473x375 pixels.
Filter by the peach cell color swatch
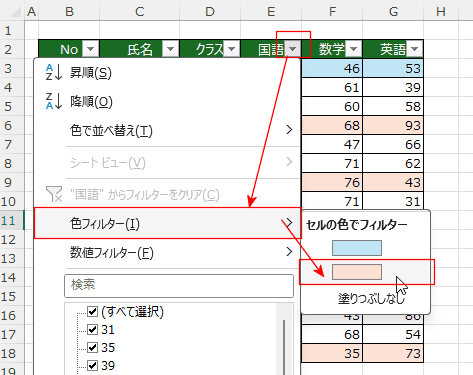tap(357, 272)
